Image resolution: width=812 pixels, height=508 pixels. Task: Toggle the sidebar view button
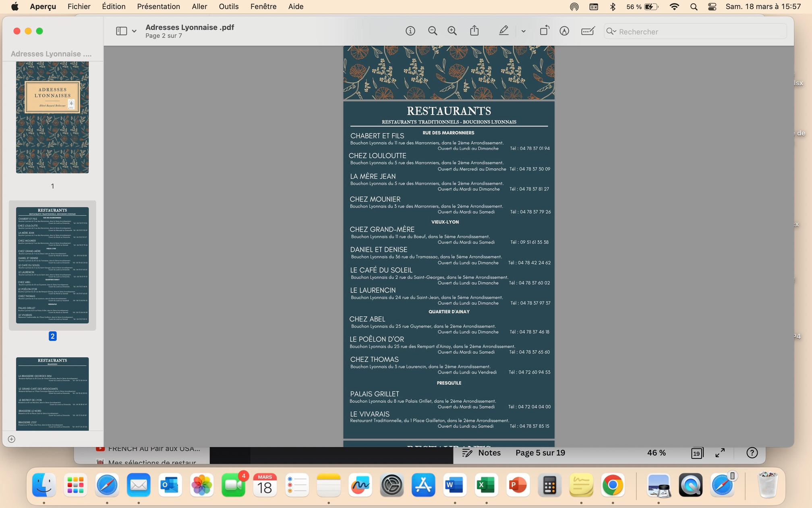121,31
